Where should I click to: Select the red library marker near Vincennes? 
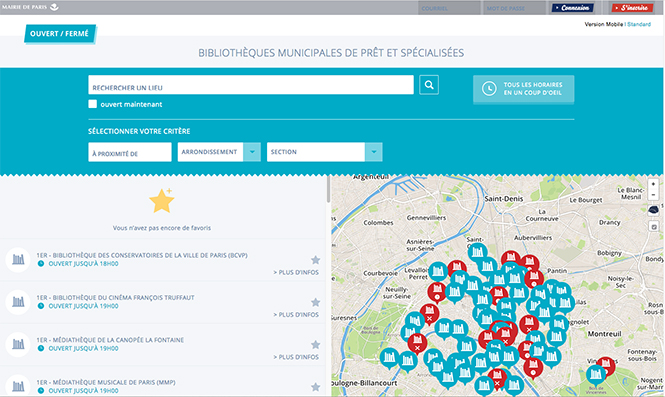(x=607, y=366)
